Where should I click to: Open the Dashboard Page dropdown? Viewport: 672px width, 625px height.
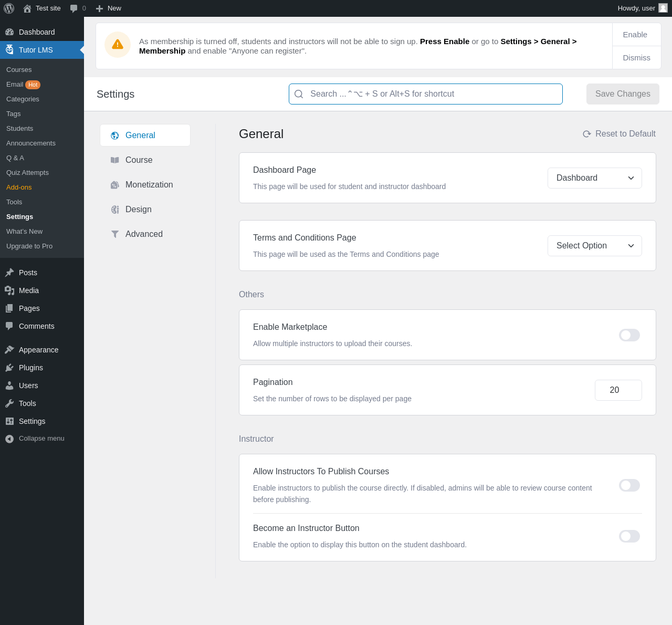594,178
